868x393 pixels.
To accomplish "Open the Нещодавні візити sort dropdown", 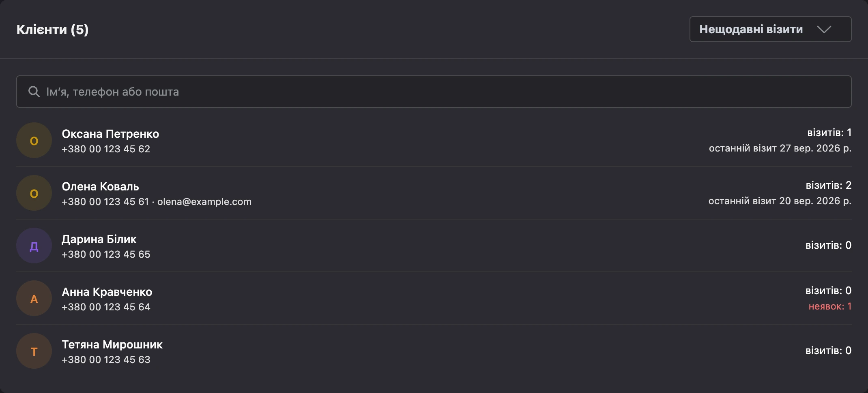I will point(770,29).
